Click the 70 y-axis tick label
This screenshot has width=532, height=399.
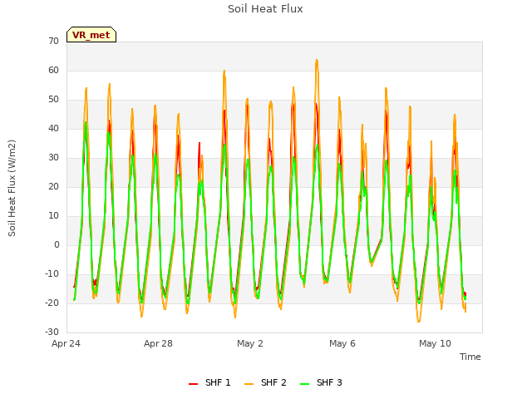53,41
